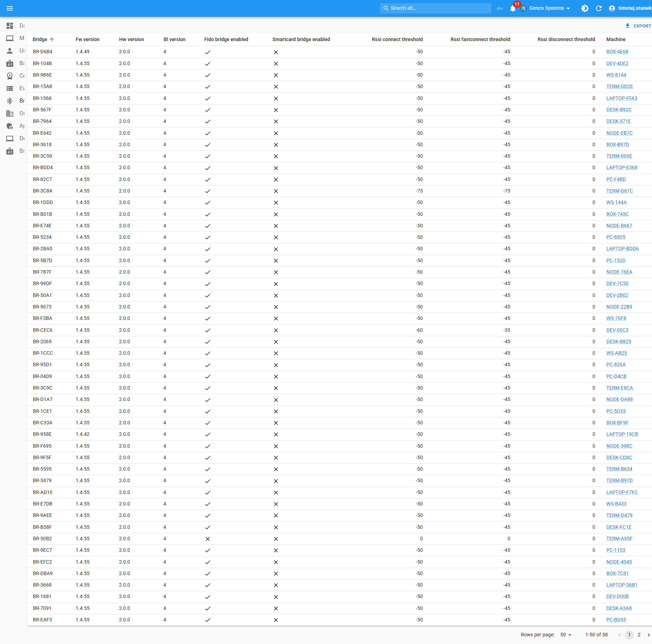The width and height of the screenshot is (652, 644).
Task: Open the TERM-A95F machine link
Action: pyautogui.click(x=619, y=539)
